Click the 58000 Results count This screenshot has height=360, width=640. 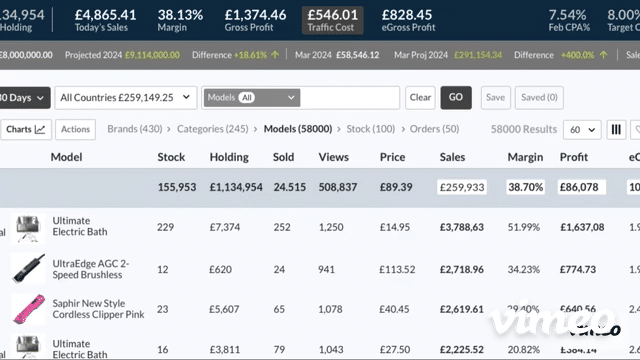click(x=524, y=129)
